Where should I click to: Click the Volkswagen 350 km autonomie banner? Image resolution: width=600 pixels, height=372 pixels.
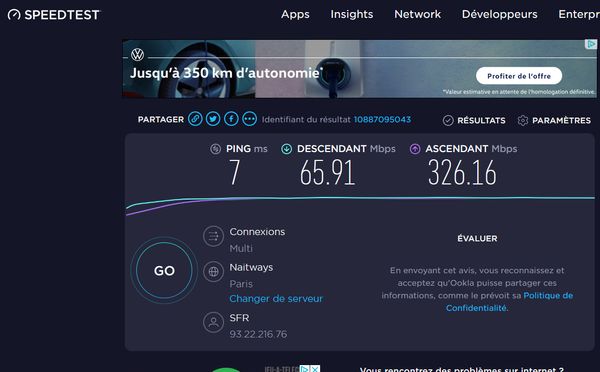pyautogui.click(x=359, y=69)
